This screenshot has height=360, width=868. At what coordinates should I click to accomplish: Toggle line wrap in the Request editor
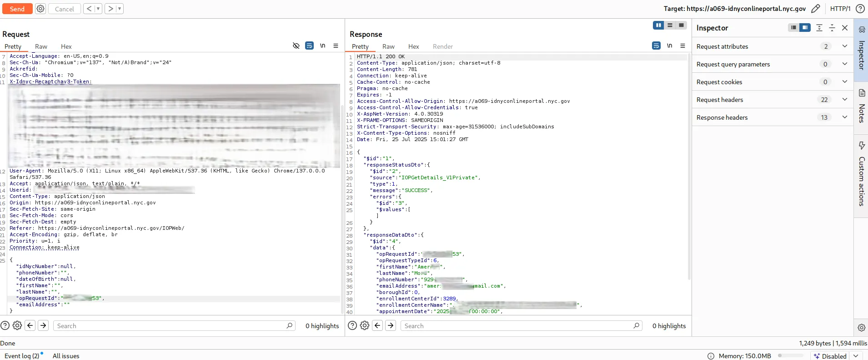pyautogui.click(x=309, y=46)
